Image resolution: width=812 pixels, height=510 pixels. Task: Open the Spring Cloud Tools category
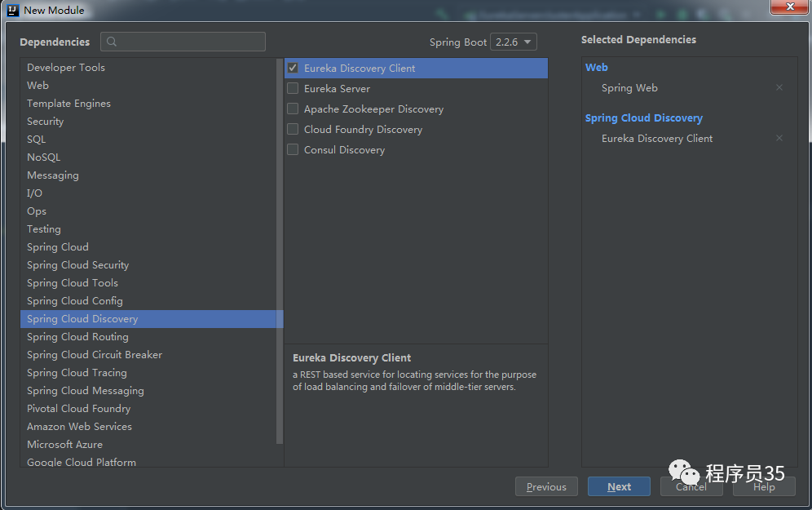point(148,283)
